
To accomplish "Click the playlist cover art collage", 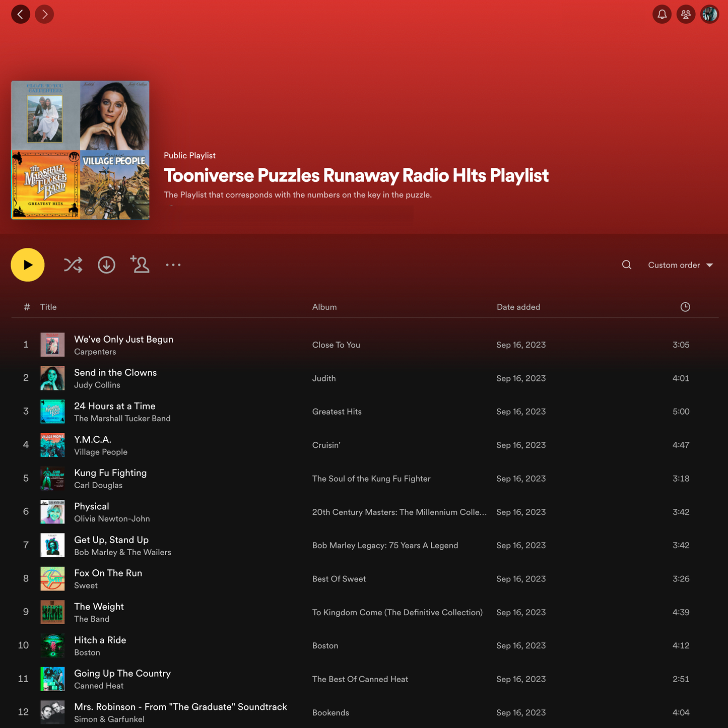I will (x=80, y=150).
